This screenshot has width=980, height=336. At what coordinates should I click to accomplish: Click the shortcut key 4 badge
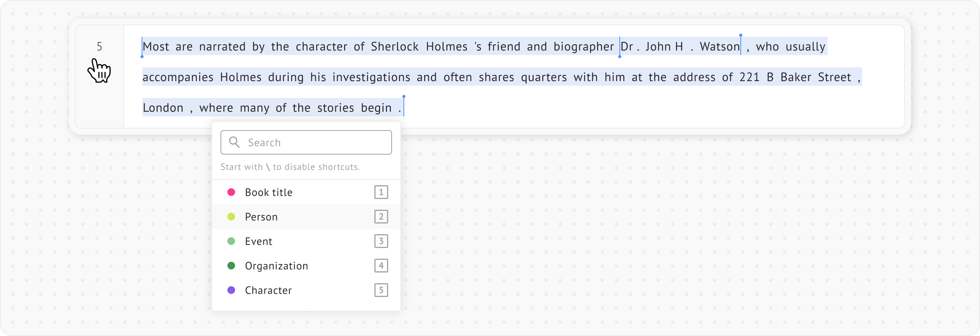(x=381, y=266)
